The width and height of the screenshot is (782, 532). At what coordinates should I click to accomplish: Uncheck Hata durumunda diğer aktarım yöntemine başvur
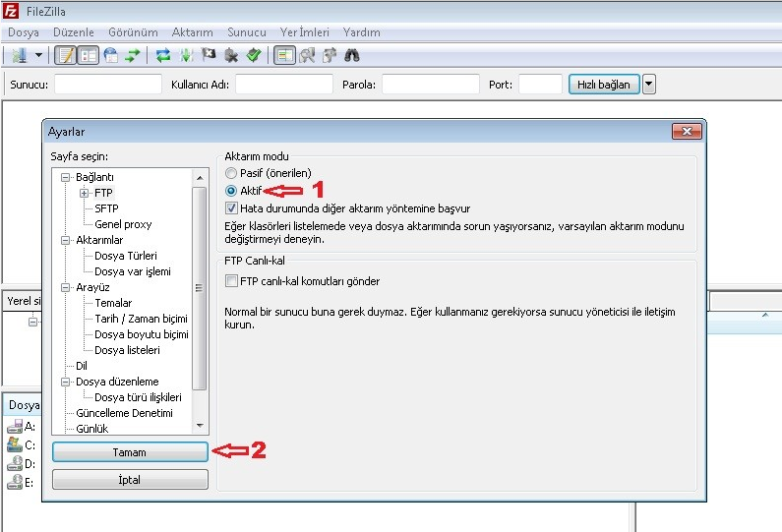click(231, 208)
